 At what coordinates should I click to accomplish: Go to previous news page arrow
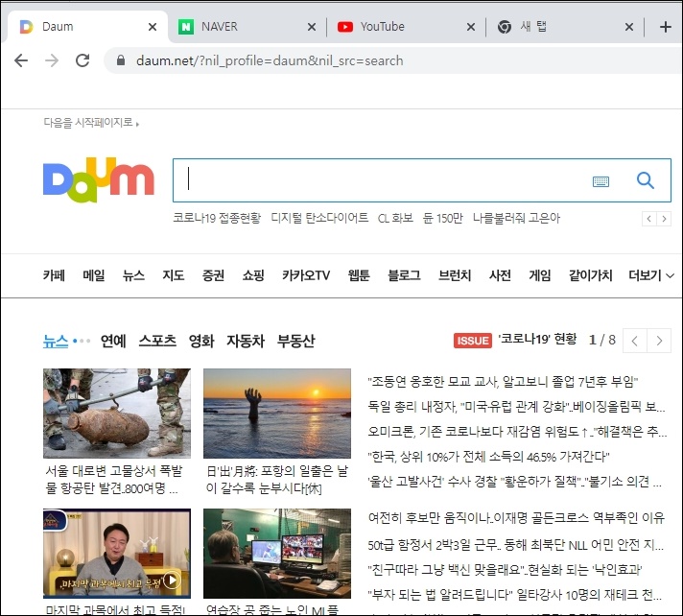click(635, 341)
